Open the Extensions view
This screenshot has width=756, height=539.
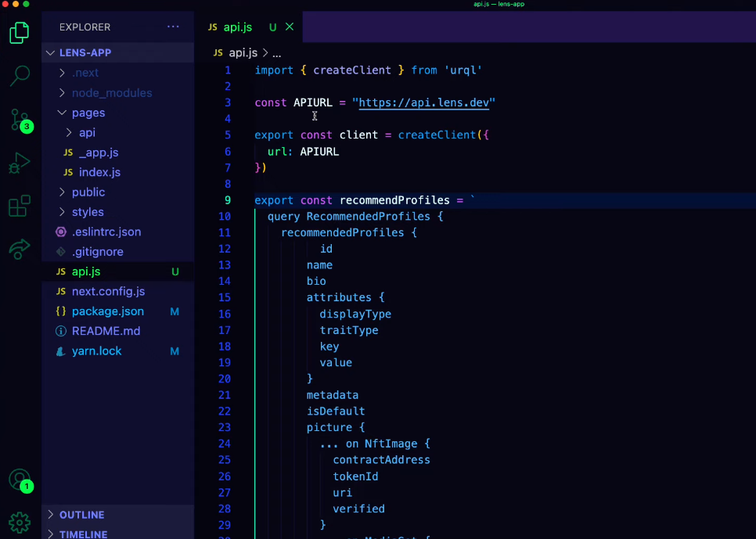(x=20, y=206)
